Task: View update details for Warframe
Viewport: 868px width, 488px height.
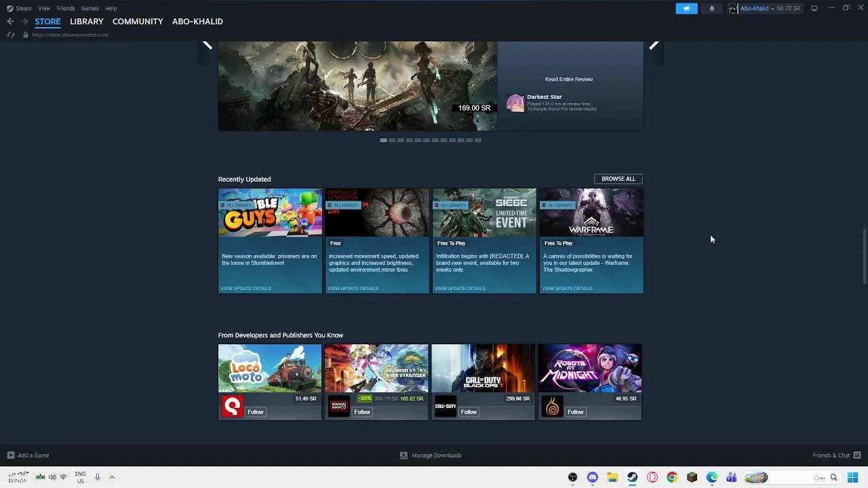Action: coord(567,289)
